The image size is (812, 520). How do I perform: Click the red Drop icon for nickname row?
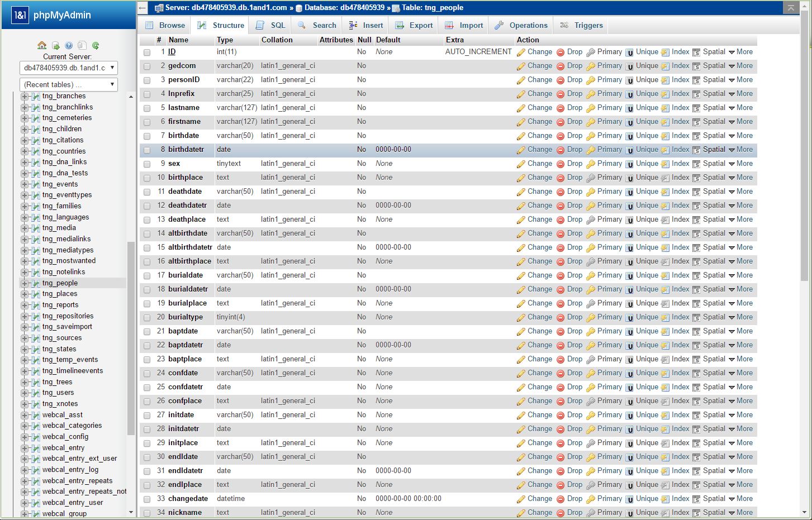coord(561,513)
